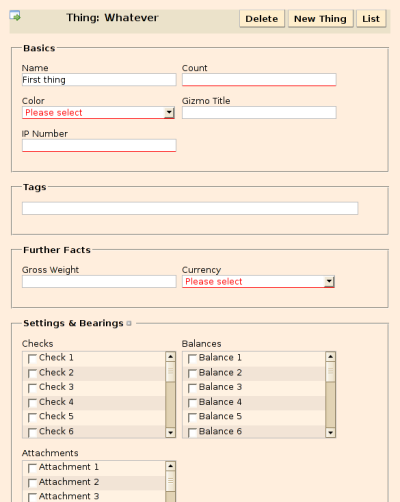400x502 pixels.
Task: Focus the Name input field
Action: tap(99, 80)
